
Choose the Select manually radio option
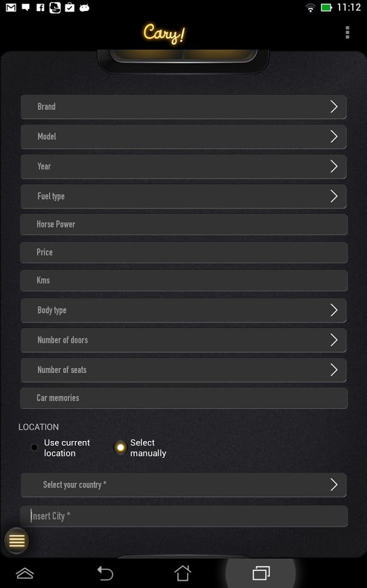point(120,447)
